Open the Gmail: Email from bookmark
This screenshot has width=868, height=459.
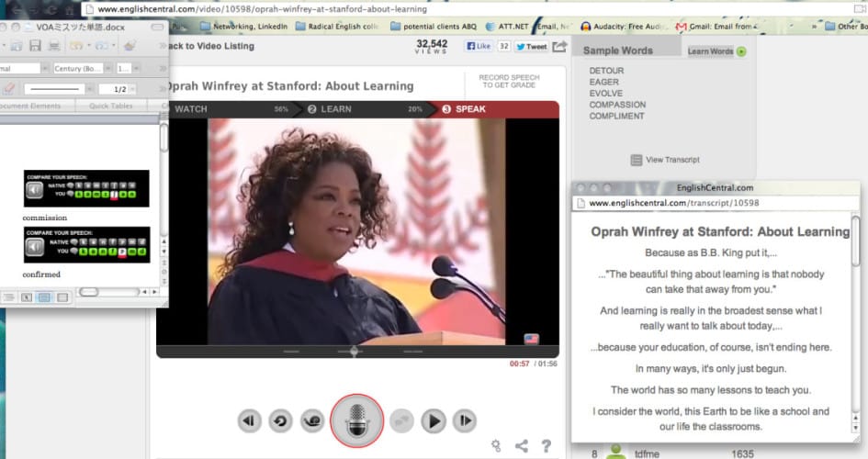pyautogui.click(x=716, y=26)
